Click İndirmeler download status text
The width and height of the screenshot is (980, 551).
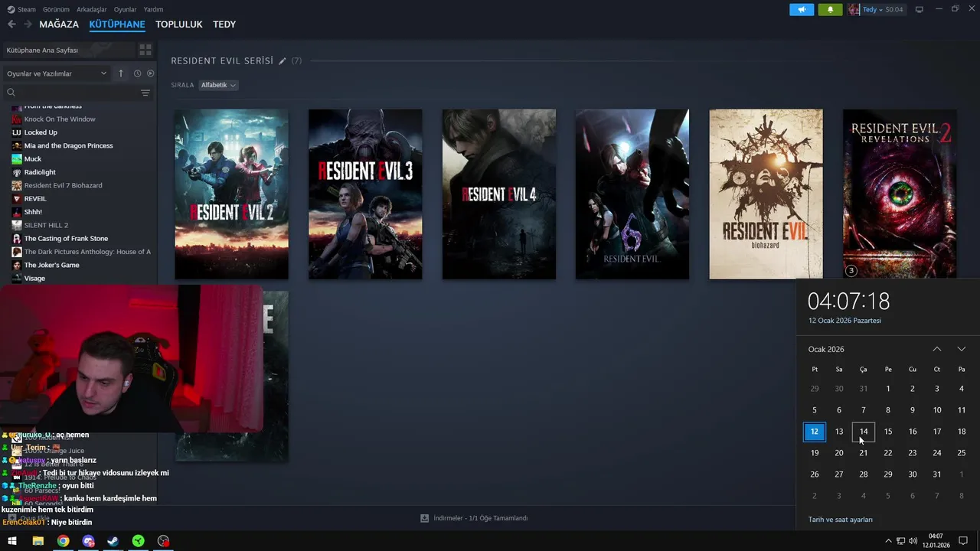(481, 518)
